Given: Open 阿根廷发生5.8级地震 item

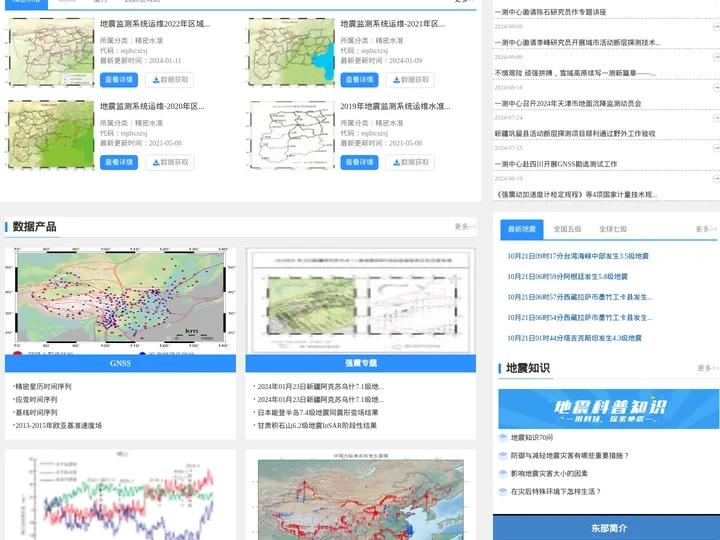Looking at the screenshot, I should 567,276.
